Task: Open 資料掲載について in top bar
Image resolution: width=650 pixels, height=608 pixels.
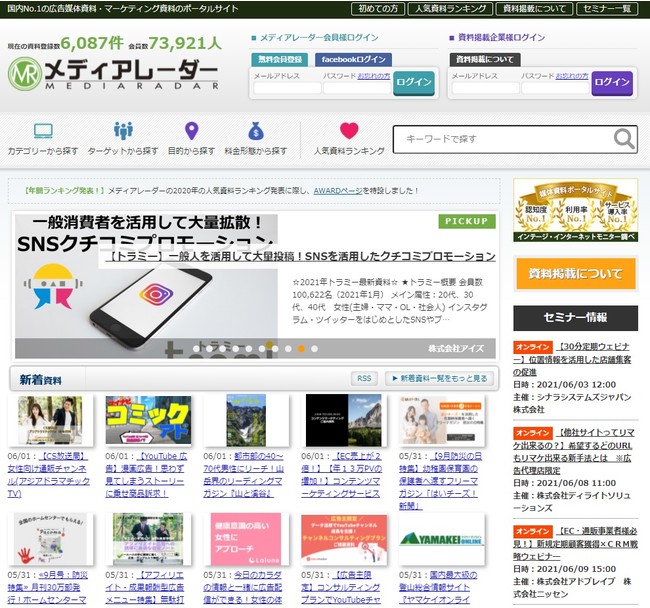Action: 534,9
